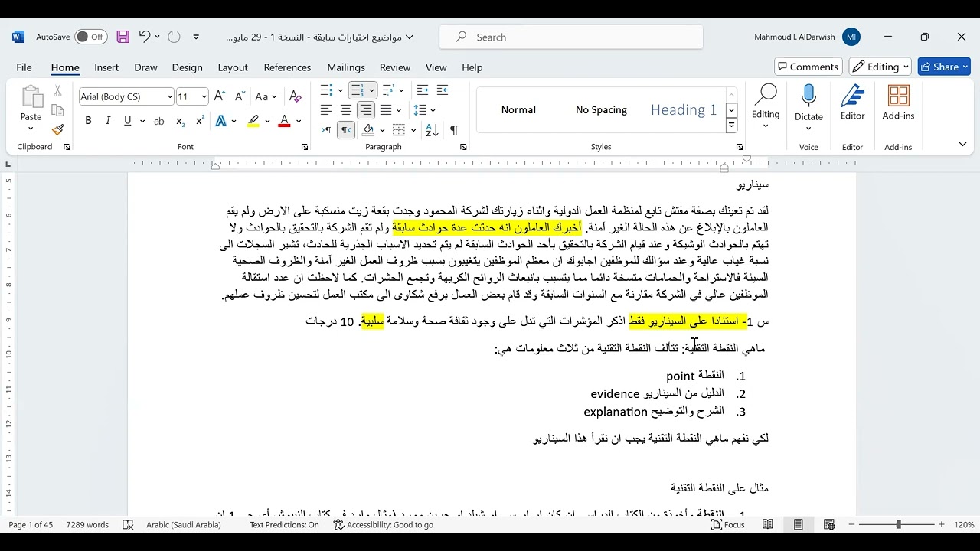Toggle Align Right paragraph button
Image resolution: width=980 pixels, height=551 pixels.
[366, 110]
